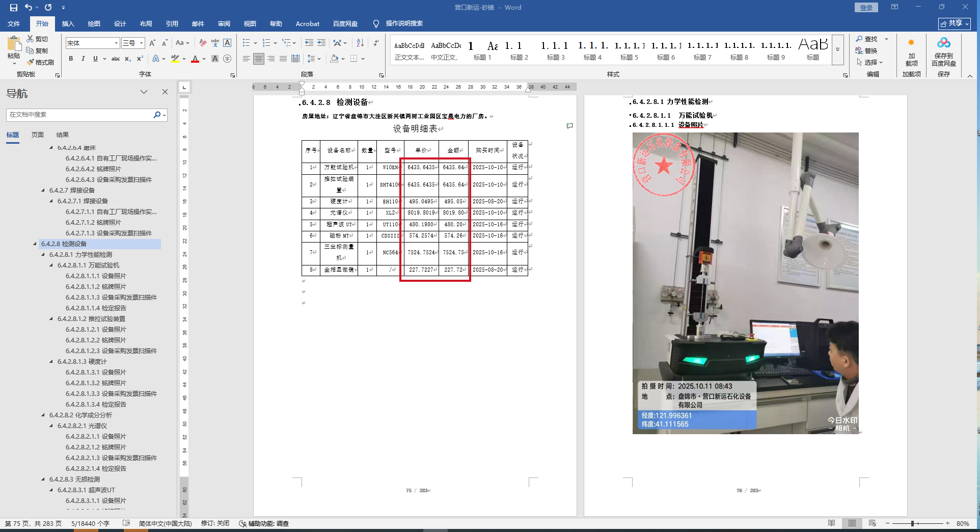Open the add-ins (加载项) button
Viewport: 980px width, 532px height.
pos(911,52)
